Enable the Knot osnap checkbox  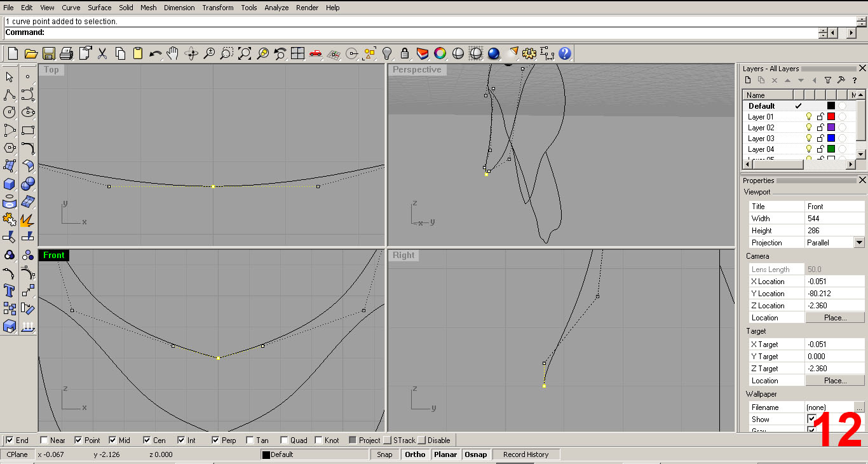pos(318,440)
